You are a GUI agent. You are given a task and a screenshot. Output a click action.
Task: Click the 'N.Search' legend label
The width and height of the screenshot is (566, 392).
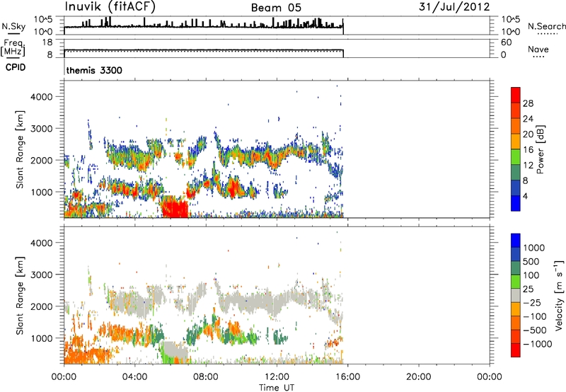[x=546, y=26]
